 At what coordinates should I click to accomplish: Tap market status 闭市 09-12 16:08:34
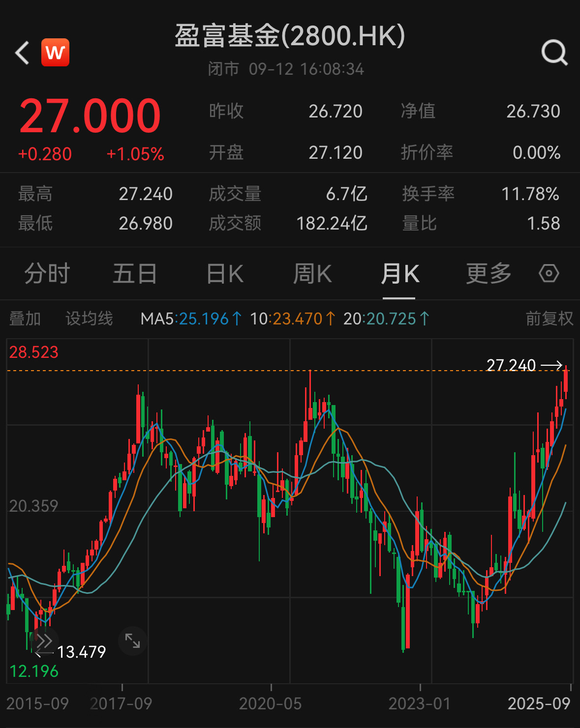point(286,69)
